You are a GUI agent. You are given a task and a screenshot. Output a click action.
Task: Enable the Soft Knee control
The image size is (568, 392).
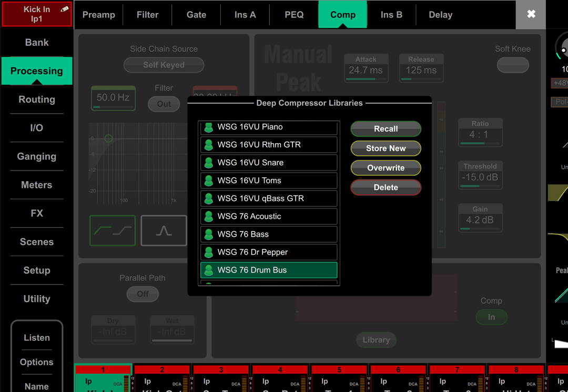click(x=513, y=65)
